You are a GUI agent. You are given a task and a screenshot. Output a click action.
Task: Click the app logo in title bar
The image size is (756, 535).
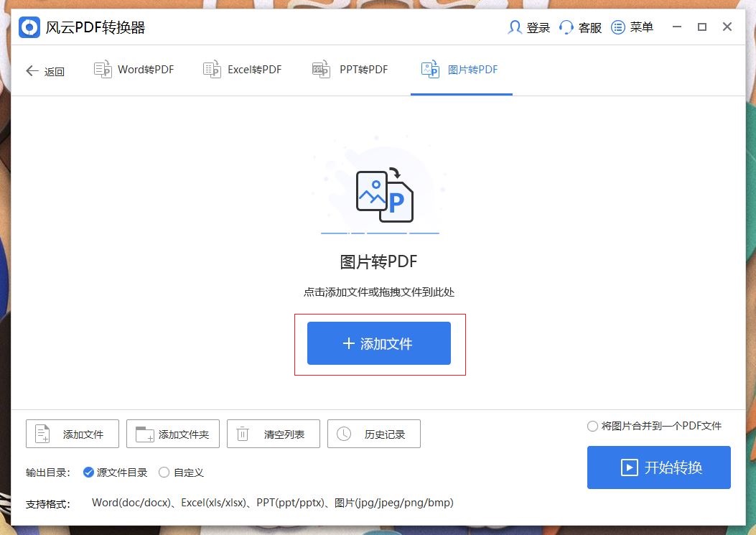coord(28,27)
